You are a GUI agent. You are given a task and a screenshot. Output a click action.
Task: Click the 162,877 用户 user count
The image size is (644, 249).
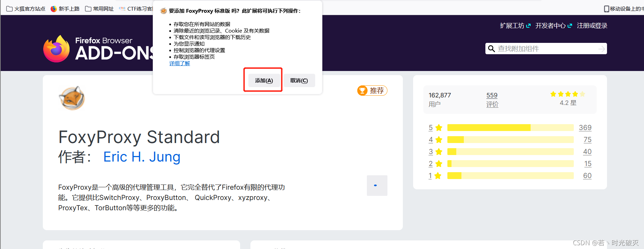(440, 99)
